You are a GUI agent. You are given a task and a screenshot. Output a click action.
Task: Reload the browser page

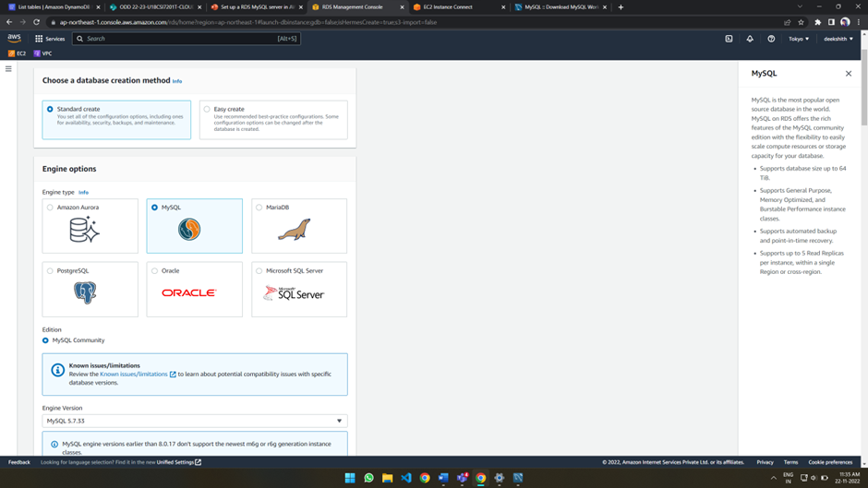(36, 22)
